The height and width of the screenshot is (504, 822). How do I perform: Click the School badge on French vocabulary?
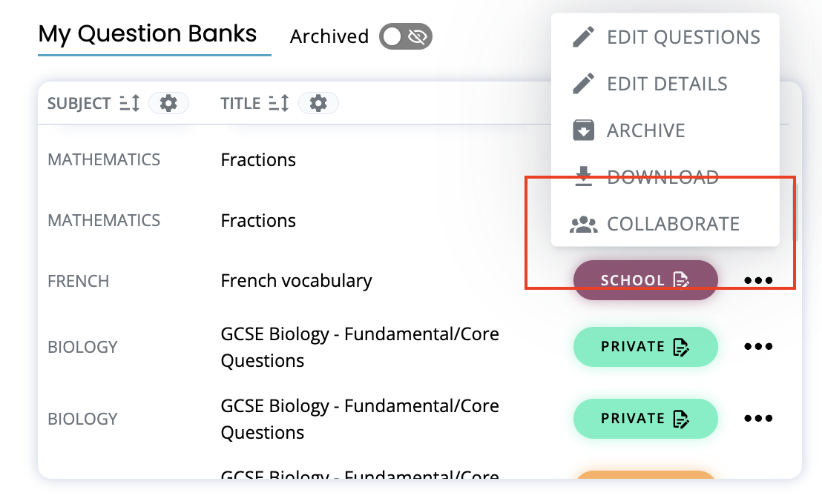tap(645, 280)
